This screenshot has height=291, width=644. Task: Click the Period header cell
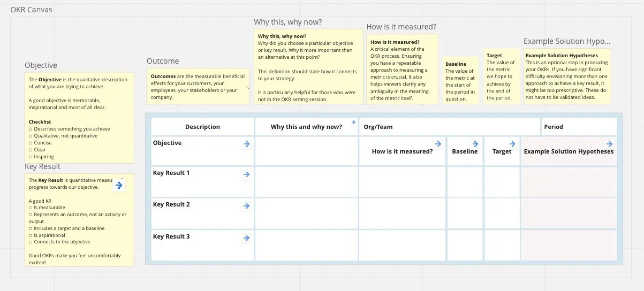(579, 127)
